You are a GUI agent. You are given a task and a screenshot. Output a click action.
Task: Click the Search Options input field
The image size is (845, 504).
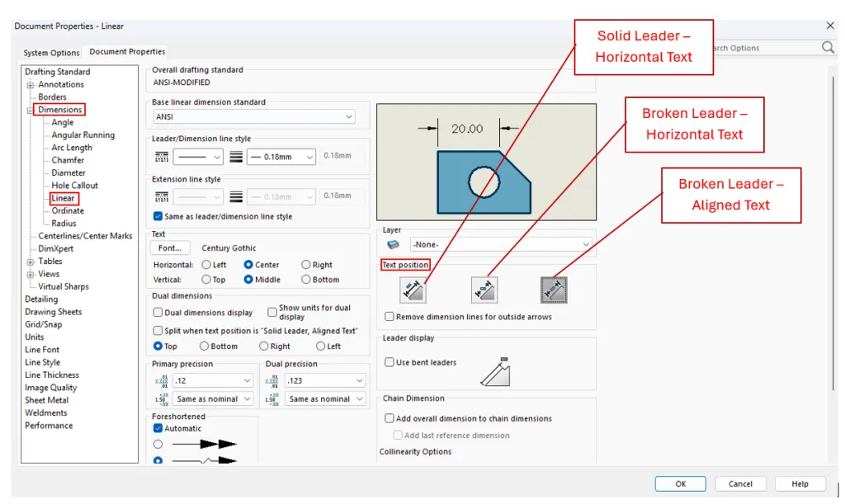click(765, 48)
